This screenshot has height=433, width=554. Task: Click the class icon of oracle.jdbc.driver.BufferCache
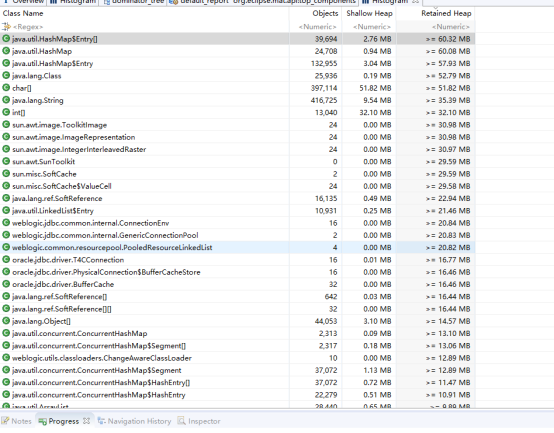pyautogui.click(x=6, y=284)
